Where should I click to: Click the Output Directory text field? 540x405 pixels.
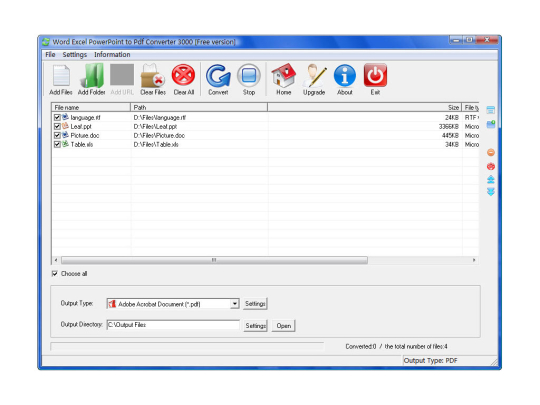(173, 325)
